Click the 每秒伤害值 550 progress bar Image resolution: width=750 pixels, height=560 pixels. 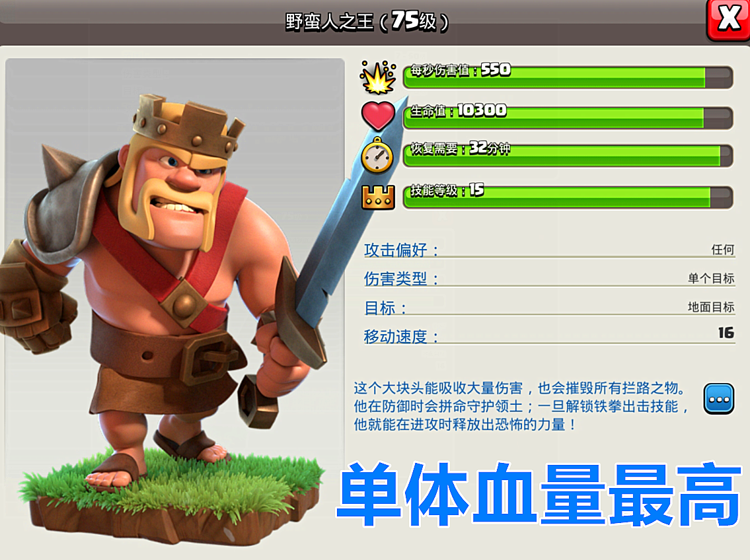coord(568,77)
